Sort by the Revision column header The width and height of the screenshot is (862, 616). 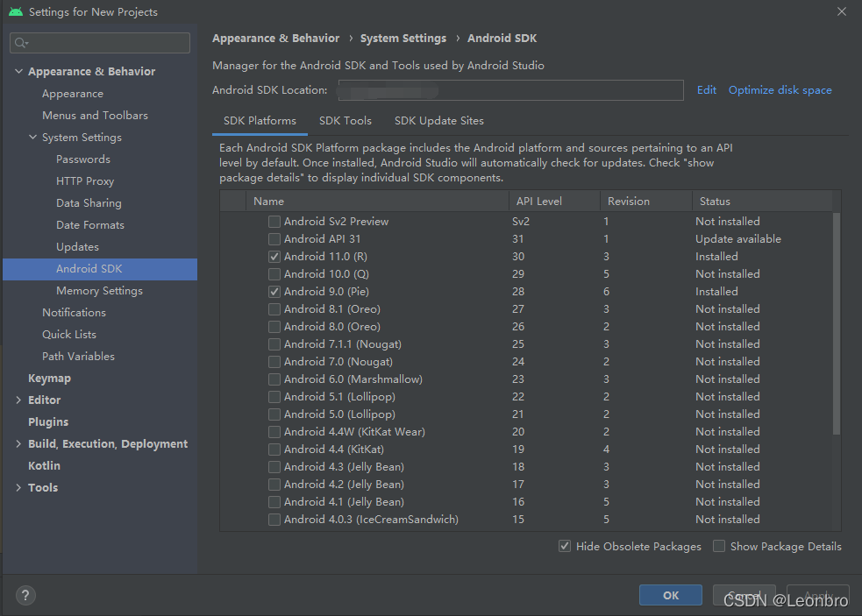646,202
